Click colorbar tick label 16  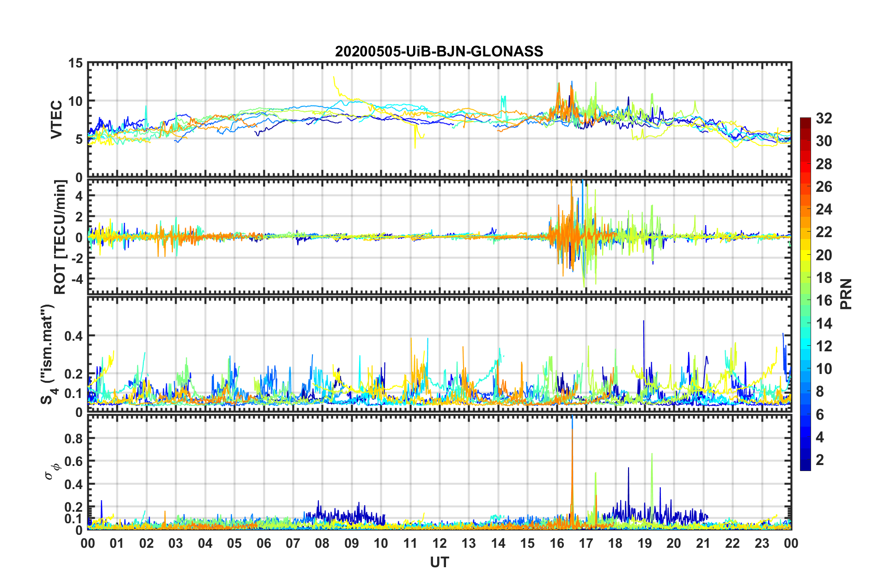(x=824, y=300)
